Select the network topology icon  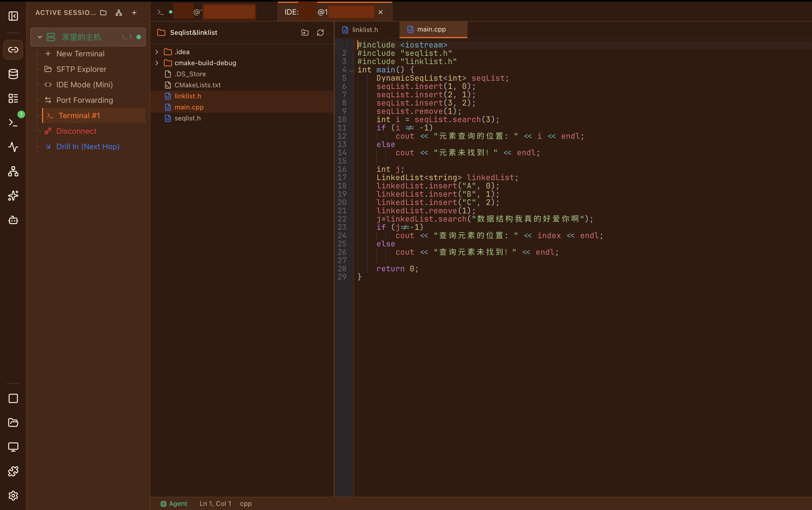[13, 171]
